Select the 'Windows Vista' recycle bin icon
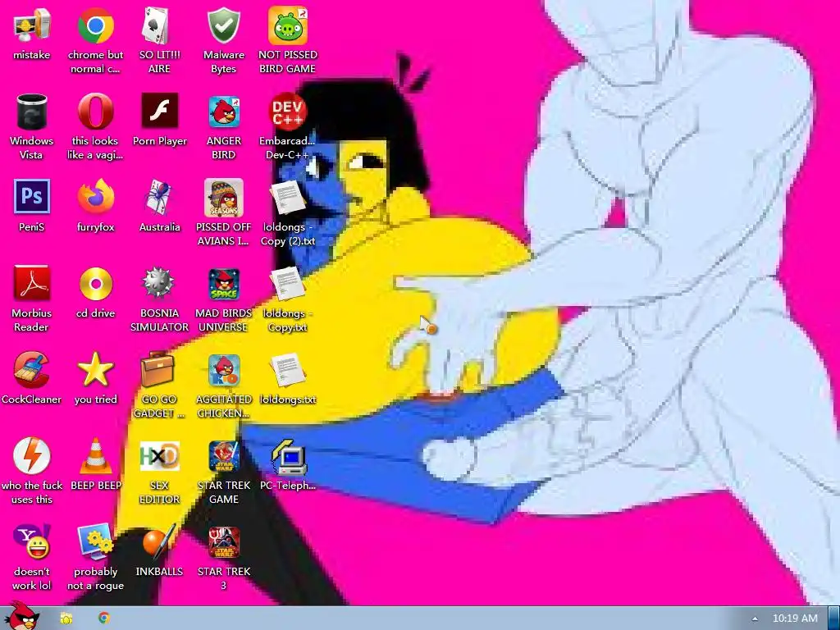The height and width of the screenshot is (630, 840). [x=32, y=112]
